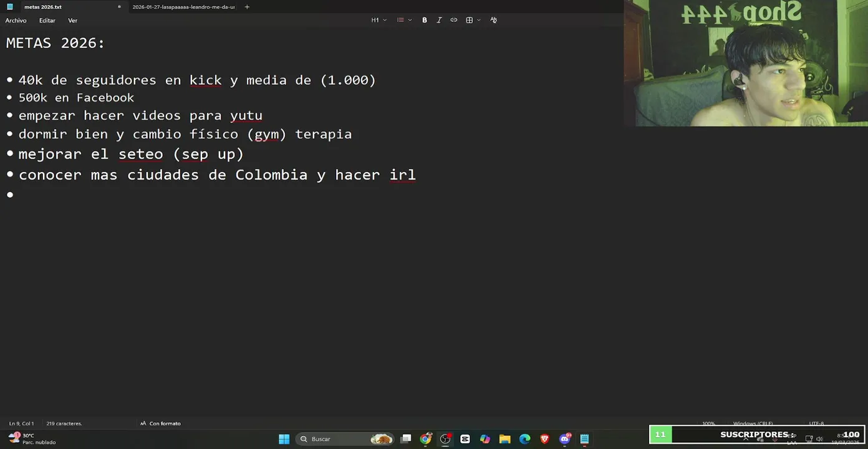Open OBS Studio from the taskbar
This screenshot has height=449, width=868.
[445, 439]
